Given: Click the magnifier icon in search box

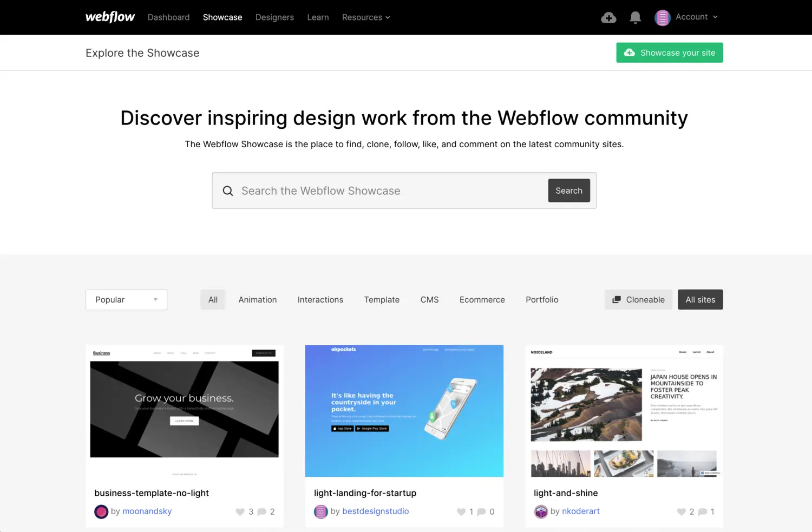Looking at the screenshot, I should point(228,191).
